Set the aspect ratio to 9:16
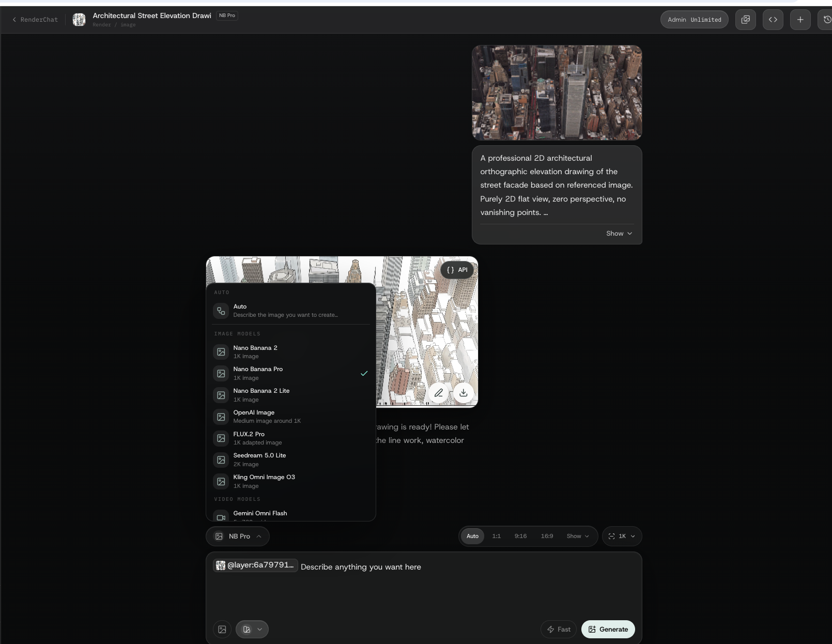Viewport: 832px width, 644px height. (x=520, y=536)
